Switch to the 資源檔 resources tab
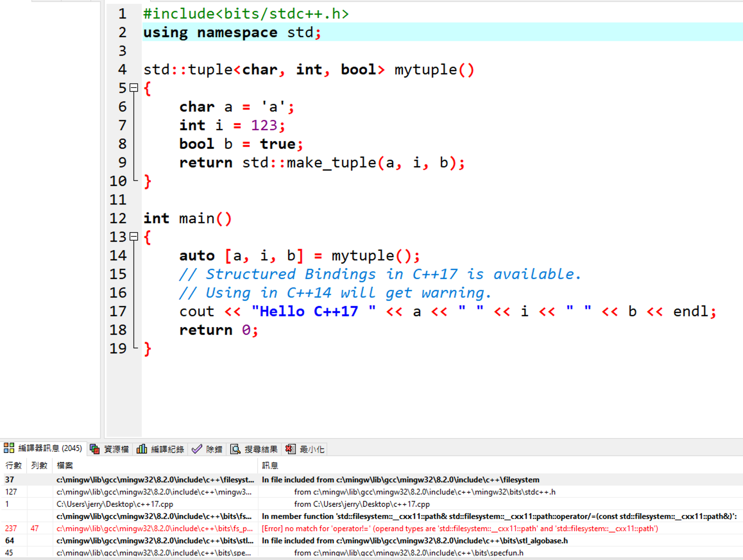The image size is (743, 560). point(116,449)
